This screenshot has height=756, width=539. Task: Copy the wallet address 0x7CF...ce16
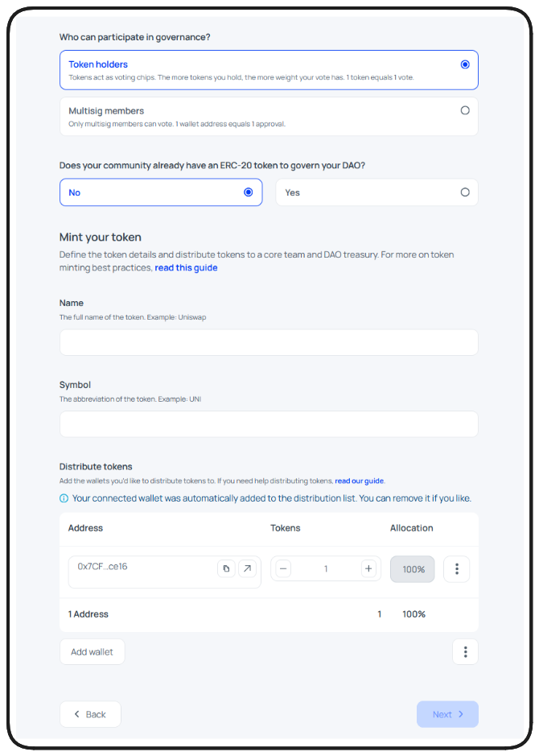pyautogui.click(x=226, y=568)
